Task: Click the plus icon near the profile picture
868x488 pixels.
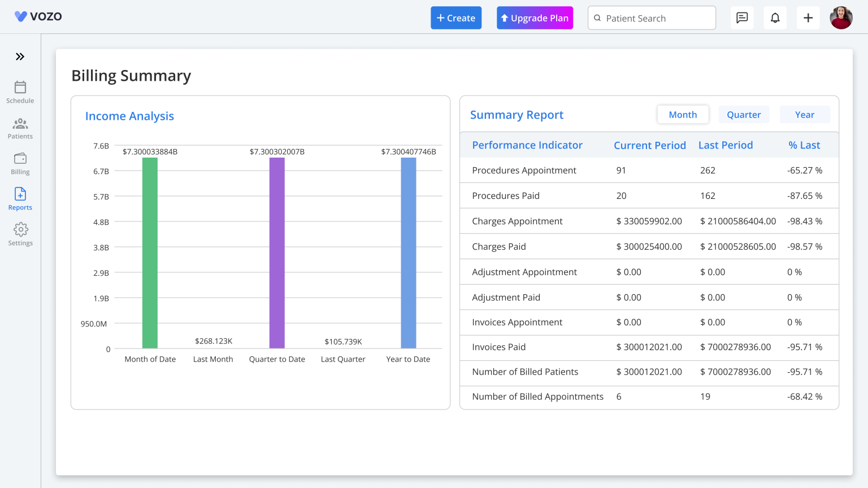Action: coord(808,18)
